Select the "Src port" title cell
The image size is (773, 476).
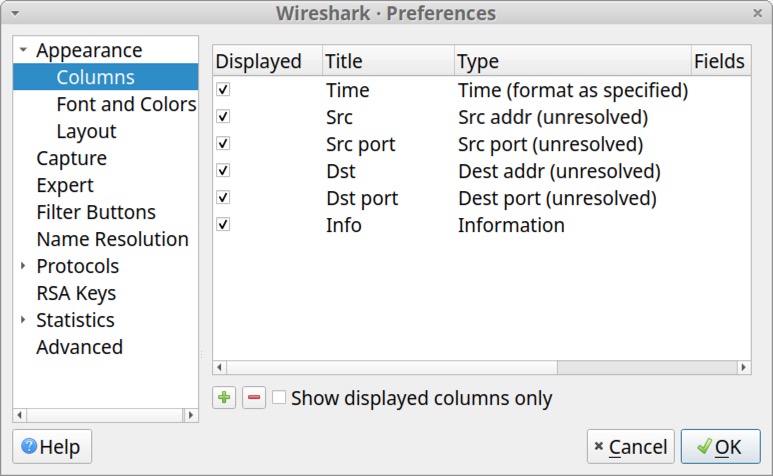[x=361, y=144]
